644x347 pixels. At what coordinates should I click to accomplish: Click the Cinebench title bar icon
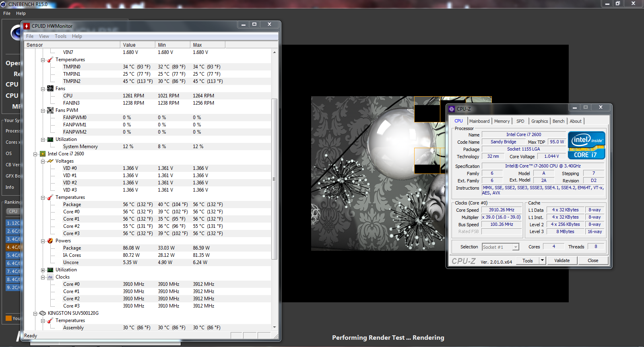[x=3, y=4]
